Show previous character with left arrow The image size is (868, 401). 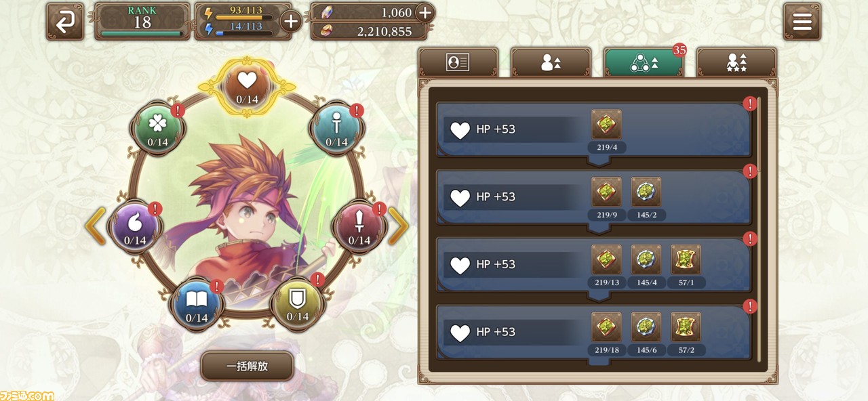click(96, 226)
